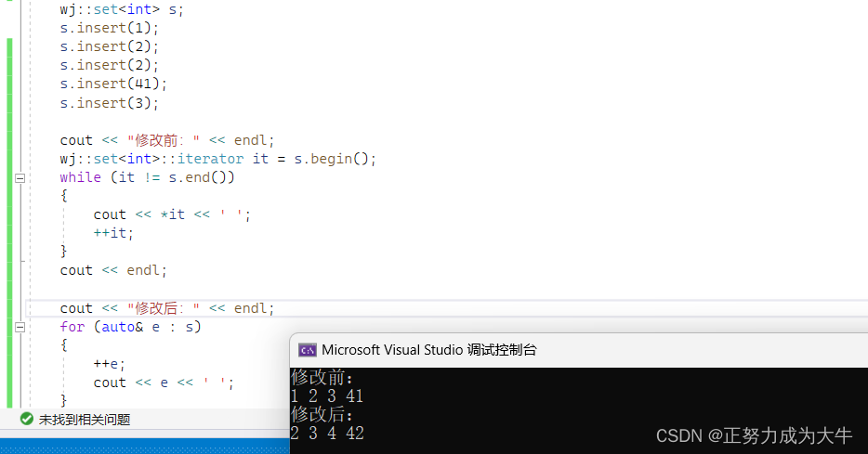Click the cout 修改后 line
Screen dimensions: 868x454
(167, 308)
